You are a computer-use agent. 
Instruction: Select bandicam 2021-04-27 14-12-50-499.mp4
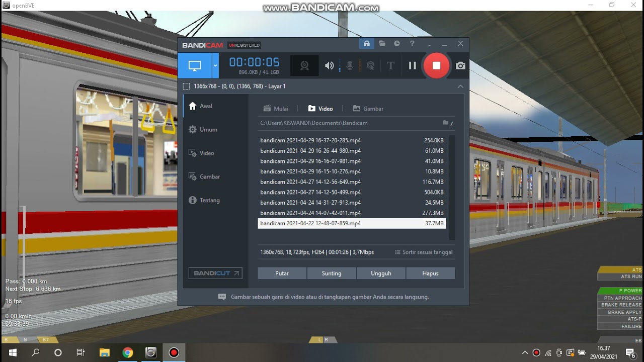pyautogui.click(x=352, y=192)
